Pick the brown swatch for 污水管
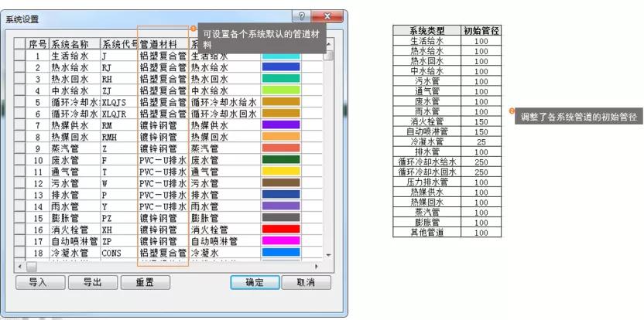 coord(281,182)
